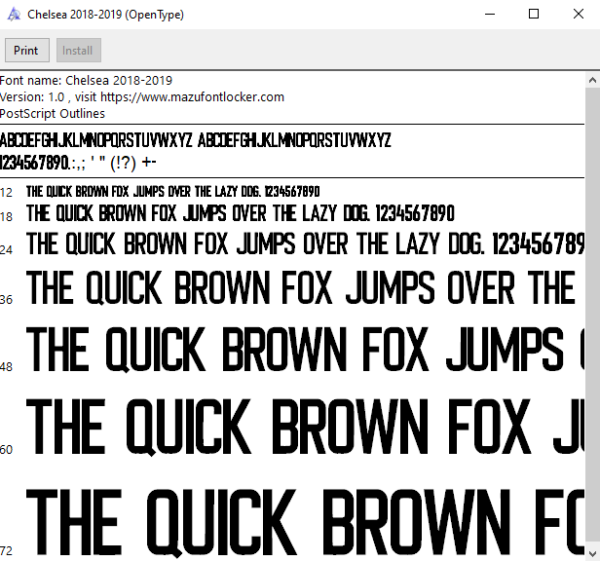This screenshot has height=561, width=600.
Task: Click the '1234567890.:,;' digits sample line
Action: coord(78,163)
